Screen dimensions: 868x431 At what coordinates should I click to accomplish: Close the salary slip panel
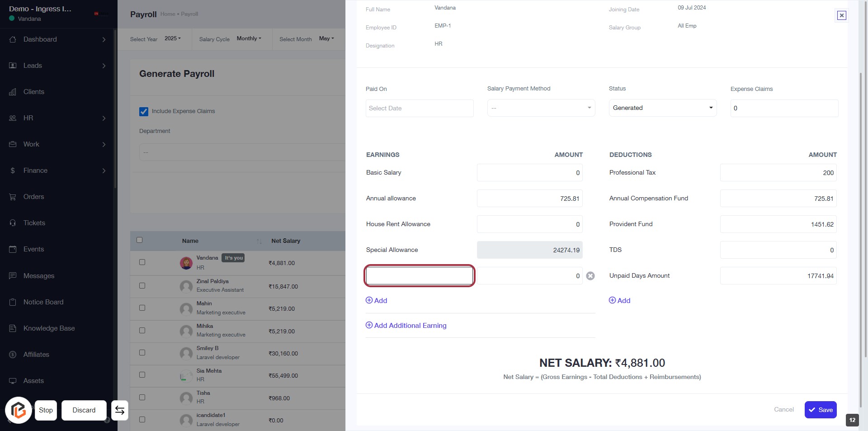841,15
